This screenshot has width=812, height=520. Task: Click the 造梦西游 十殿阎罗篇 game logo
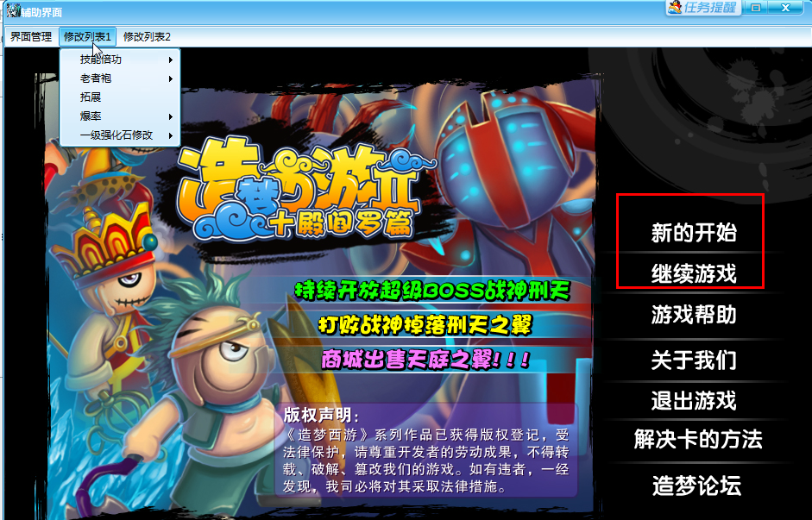(306, 191)
